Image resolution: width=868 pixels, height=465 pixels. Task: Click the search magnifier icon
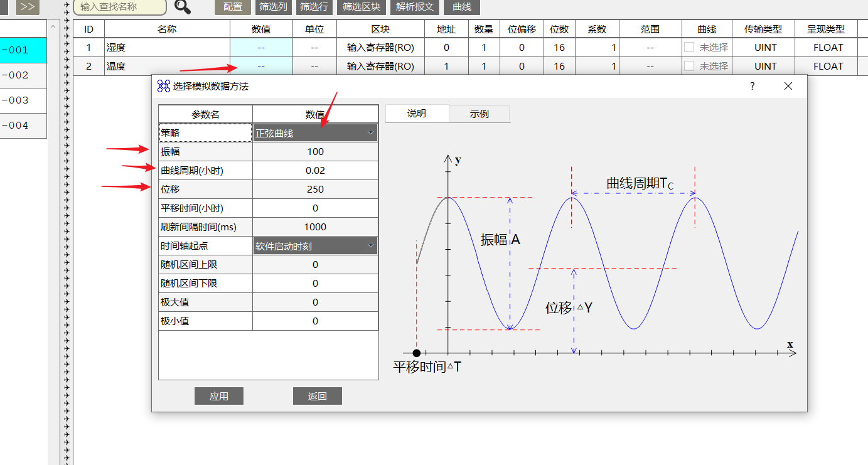tap(182, 7)
